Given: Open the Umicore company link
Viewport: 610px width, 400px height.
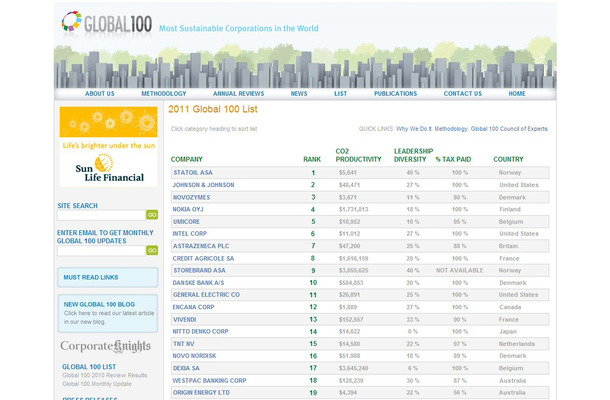Looking at the screenshot, I should click(186, 222).
